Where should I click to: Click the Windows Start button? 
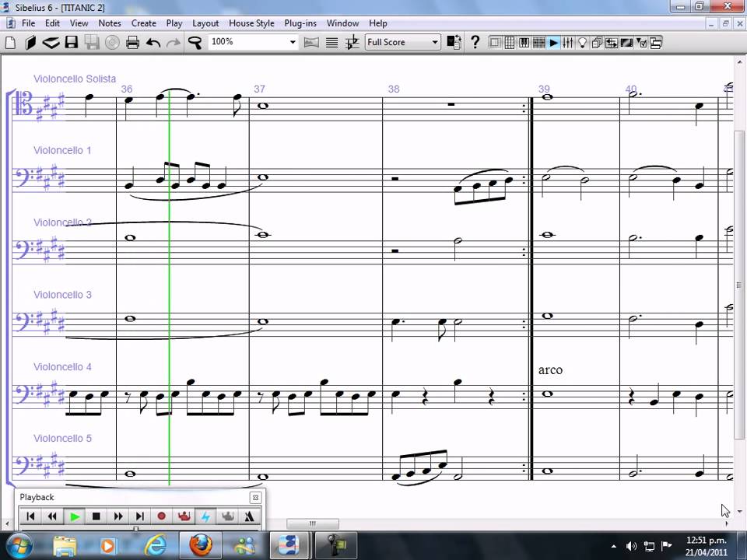click(x=18, y=546)
